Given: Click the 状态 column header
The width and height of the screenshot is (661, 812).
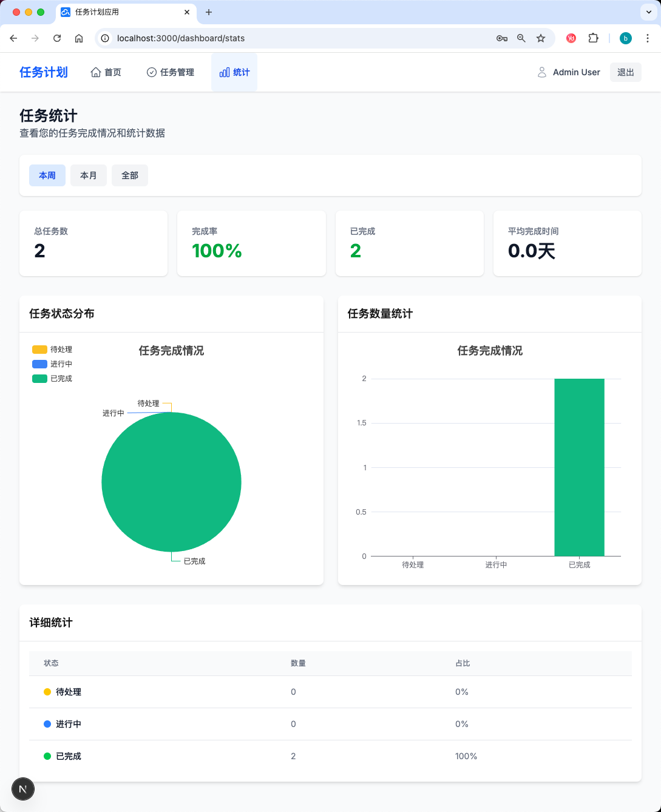Looking at the screenshot, I should [x=51, y=663].
